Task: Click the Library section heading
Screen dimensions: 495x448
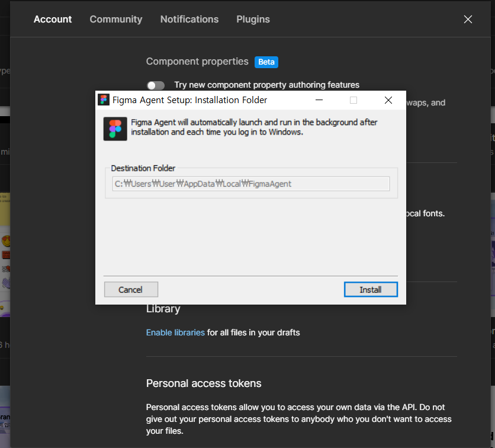Action: tap(163, 309)
